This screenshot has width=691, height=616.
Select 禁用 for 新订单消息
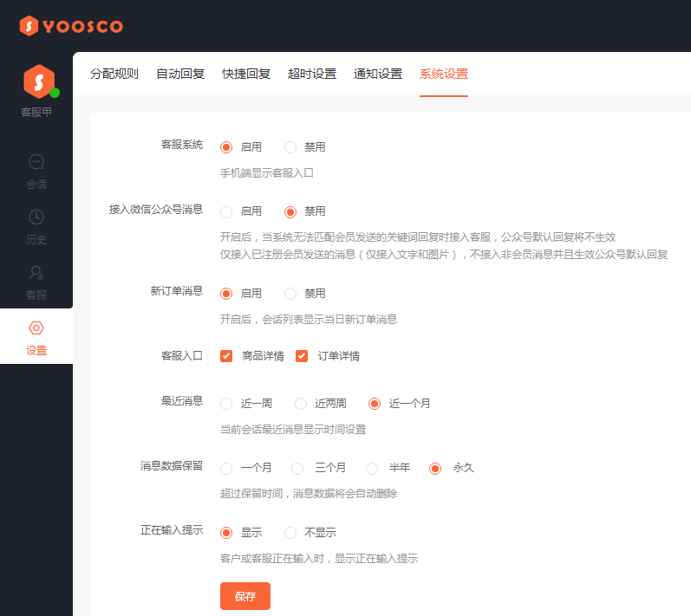click(x=290, y=294)
